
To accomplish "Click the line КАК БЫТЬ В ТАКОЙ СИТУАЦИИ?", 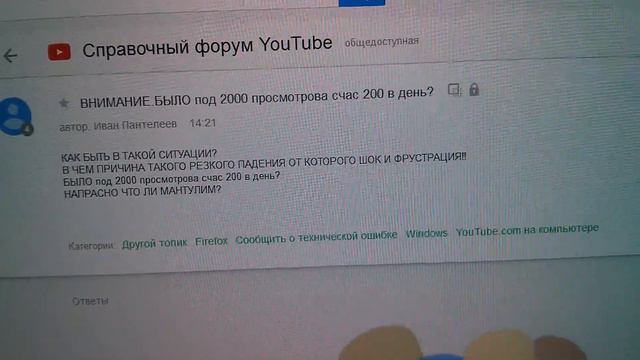I will coord(139,155).
